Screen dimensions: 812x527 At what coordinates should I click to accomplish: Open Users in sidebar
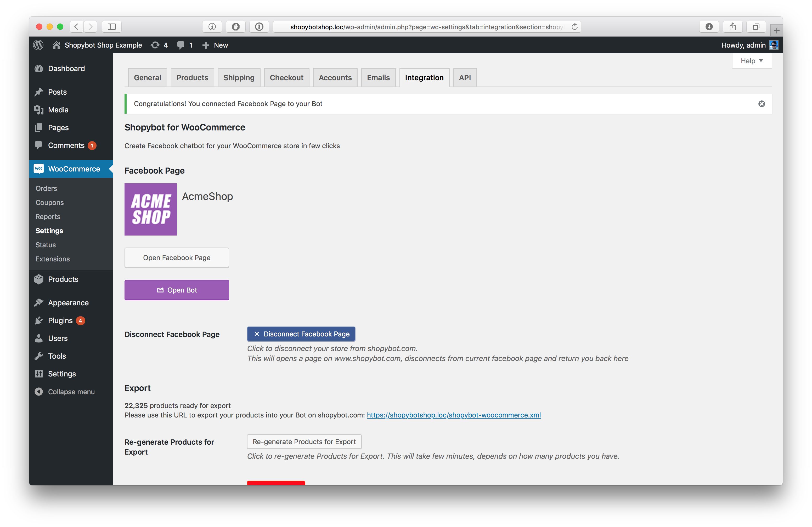[x=71, y=338]
